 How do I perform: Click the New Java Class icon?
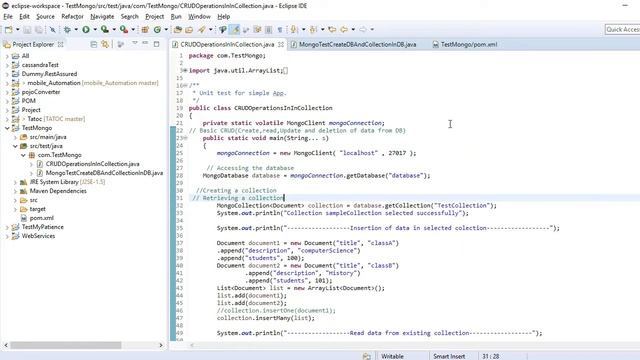point(157,29)
